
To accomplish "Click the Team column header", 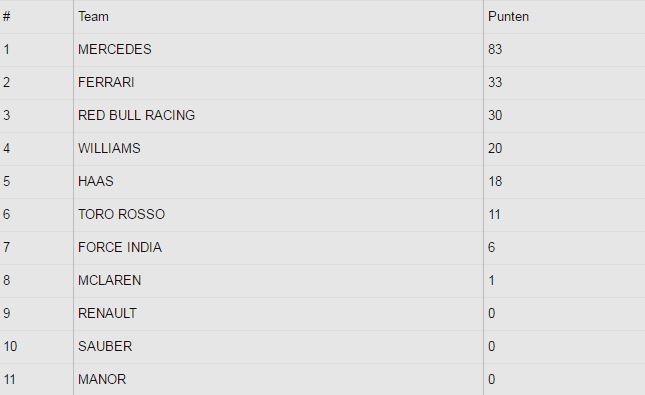I will pyautogui.click(x=93, y=16).
